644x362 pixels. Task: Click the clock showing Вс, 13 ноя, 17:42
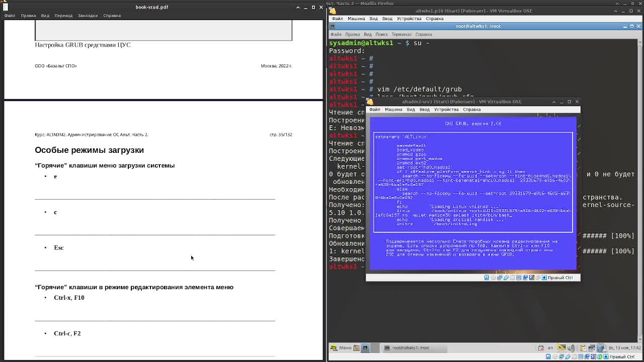(625, 348)
